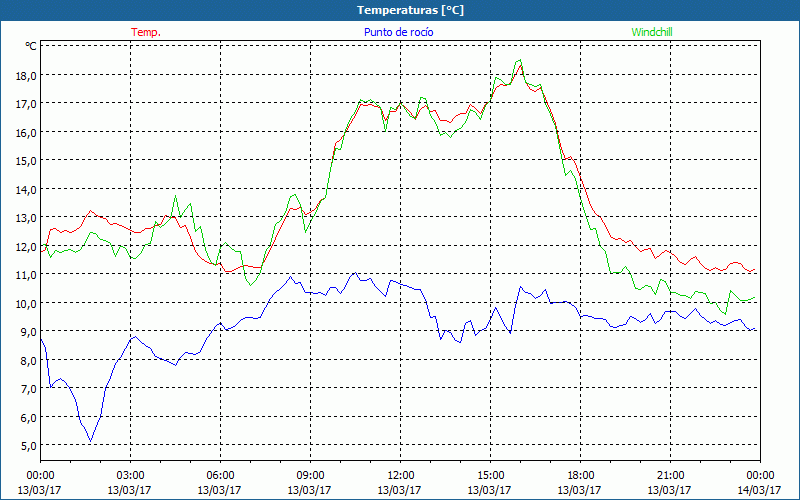Click the 16,0 y-axis value
This screenshot has height=500, width=800.
26,133
